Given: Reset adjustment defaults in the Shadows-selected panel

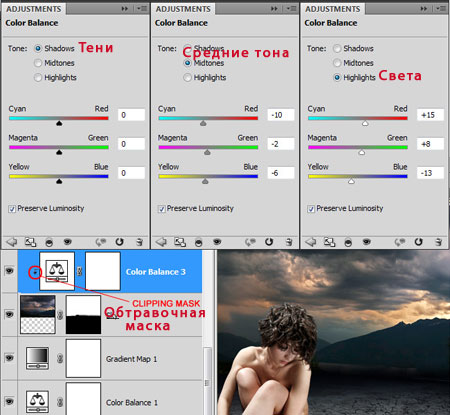Looking at the screenshot, I should click(119, 242).
